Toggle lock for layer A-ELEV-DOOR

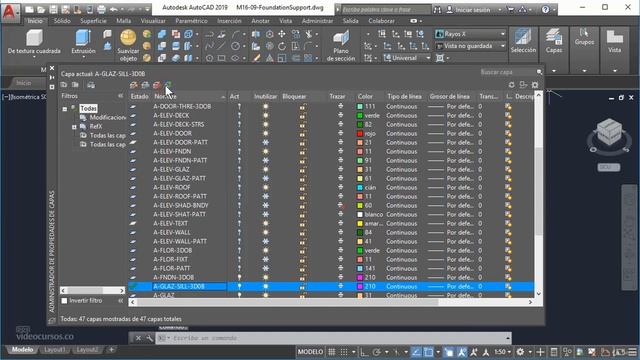coord(302,133)
